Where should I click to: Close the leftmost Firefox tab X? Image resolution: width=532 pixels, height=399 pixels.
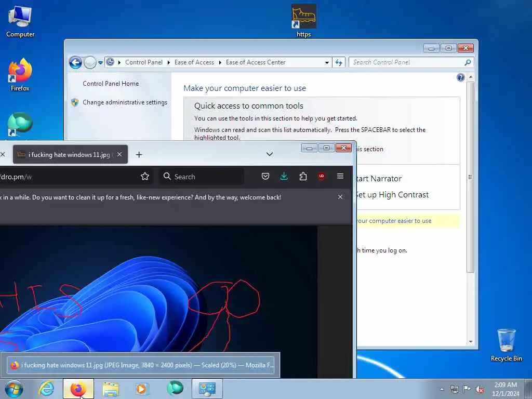(3, 154)
